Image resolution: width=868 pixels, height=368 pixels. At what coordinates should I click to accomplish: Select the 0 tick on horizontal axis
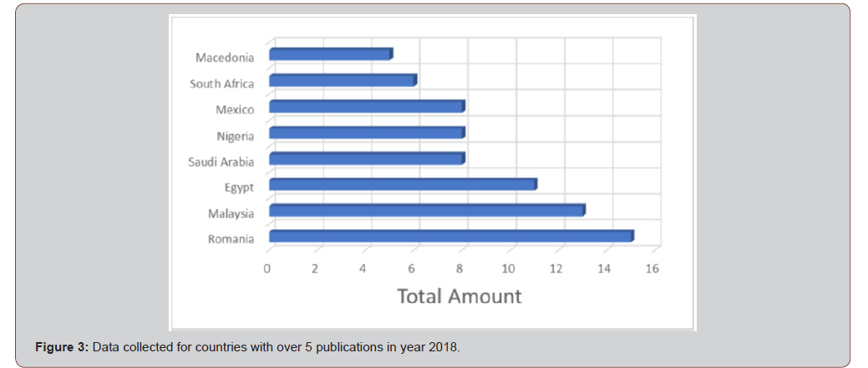tap(267, 269)
